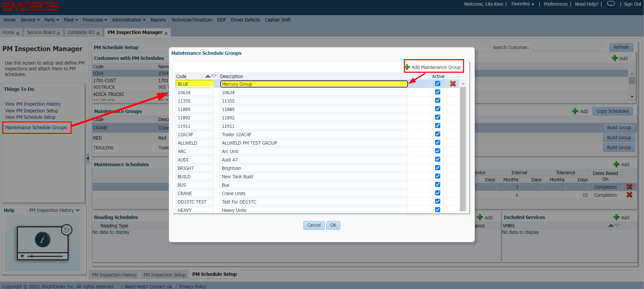The height and width of the screenshot is (289, 644).
Task: Switch to bottom PM Inspection Setup tab
Action: coord(164,275)
